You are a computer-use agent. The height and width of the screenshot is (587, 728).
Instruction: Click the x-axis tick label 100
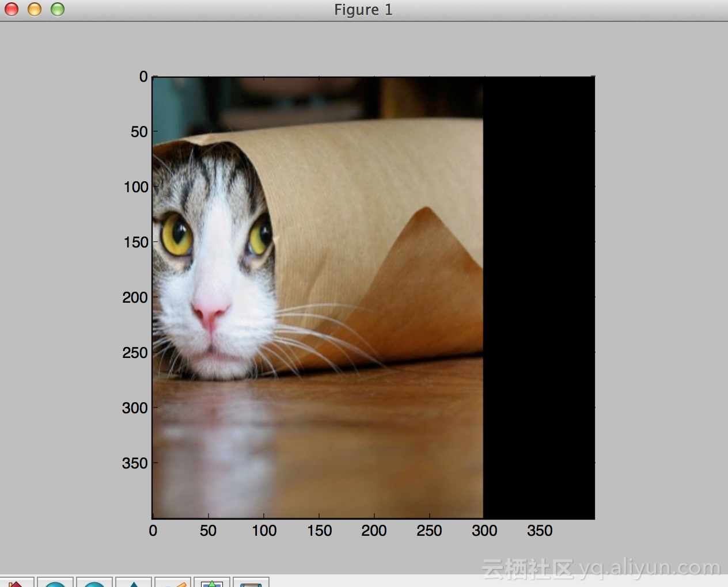click(x=264, y=531)
